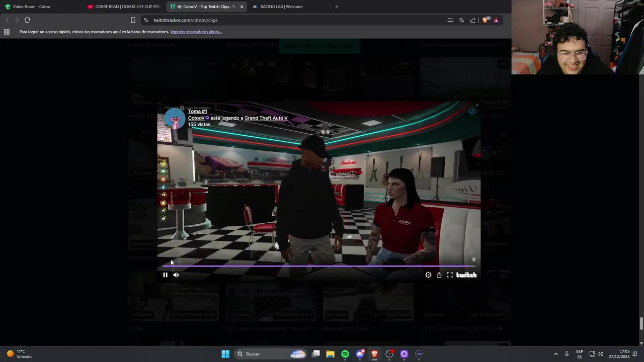This screenshot has width=644, height=362.
Task: Open Brave browser on taskbar
Action: click(x=374, y=354)
